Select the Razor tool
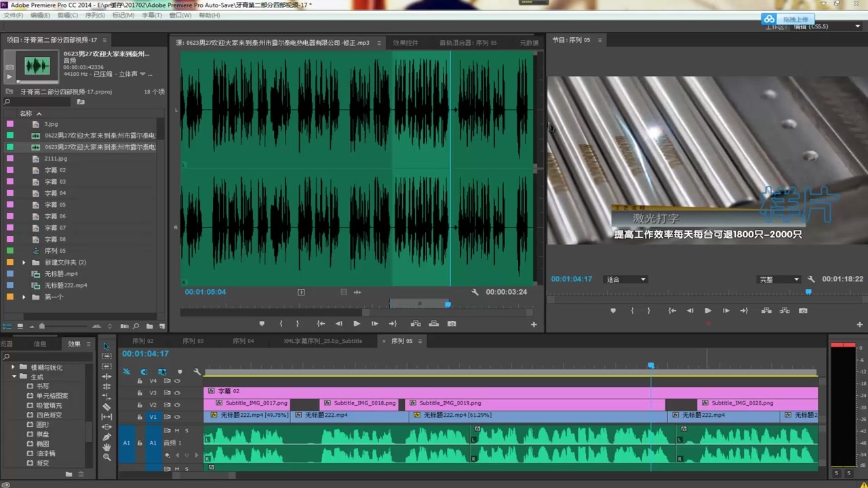 click(x=106, y=407)
